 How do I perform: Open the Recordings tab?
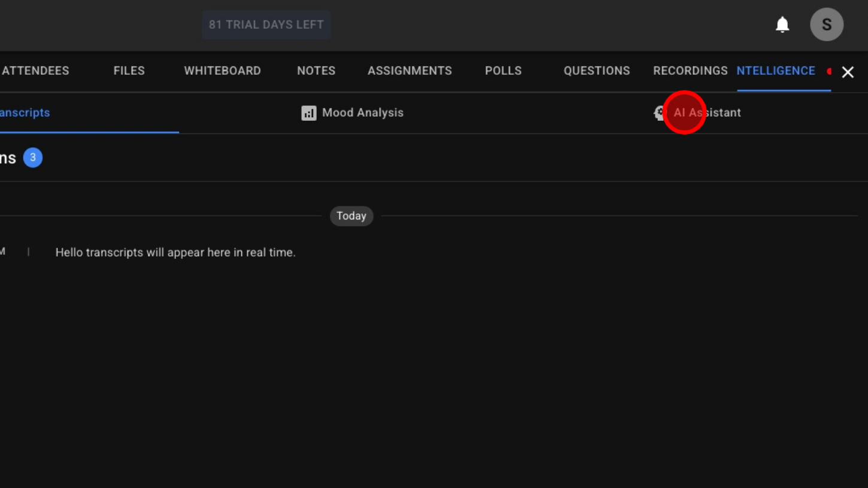coord(690,71)
